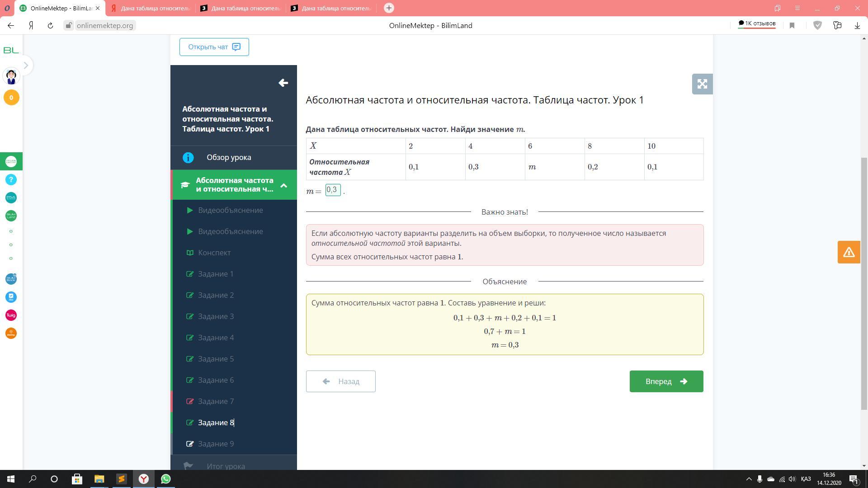Click the orange points badge showing 0
This screenshot has width=868, height=488.
click(11, 98)
